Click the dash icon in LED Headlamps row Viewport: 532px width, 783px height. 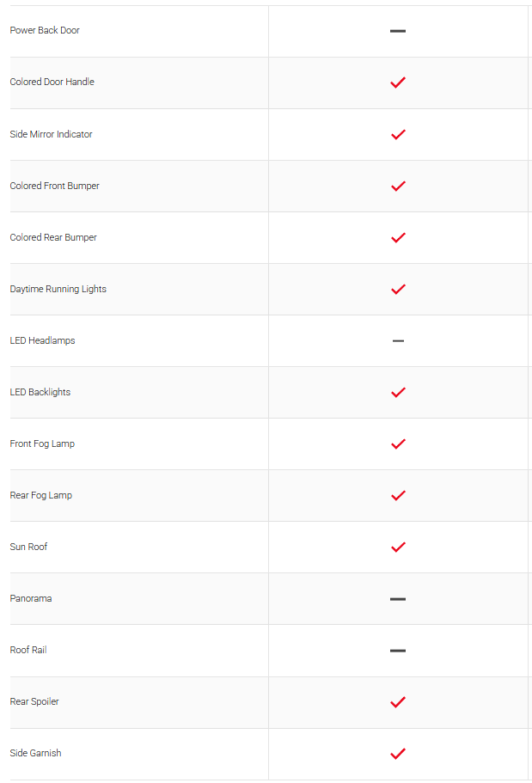click(398, 341)
